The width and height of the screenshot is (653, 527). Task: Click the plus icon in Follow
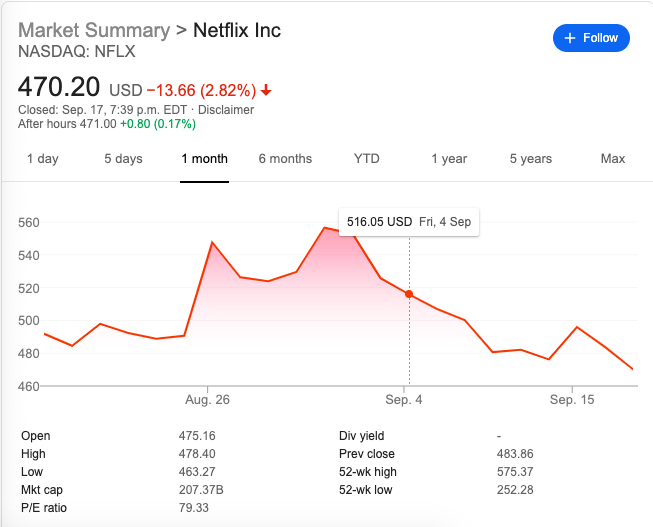pyautogui.click(x=570, y=38)
